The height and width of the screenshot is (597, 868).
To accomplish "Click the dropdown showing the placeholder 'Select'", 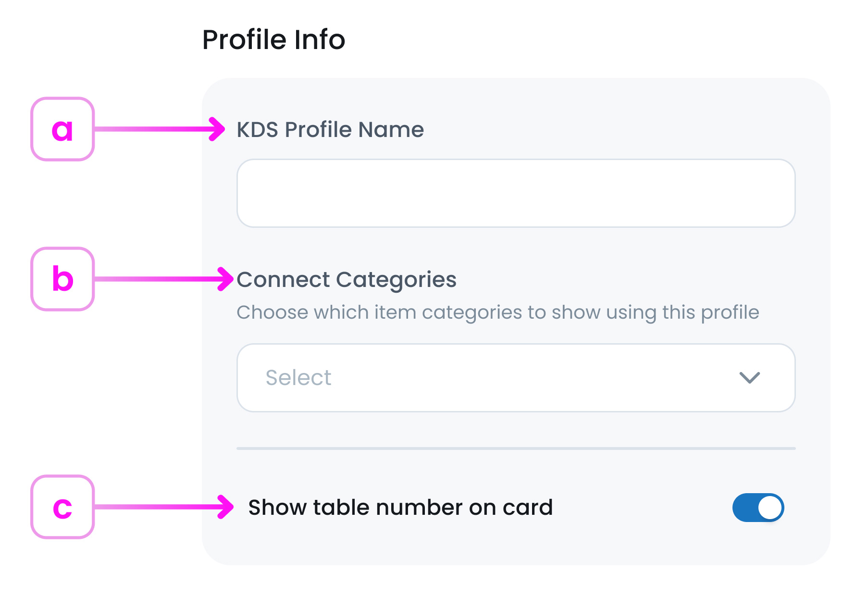I will 516,378.
